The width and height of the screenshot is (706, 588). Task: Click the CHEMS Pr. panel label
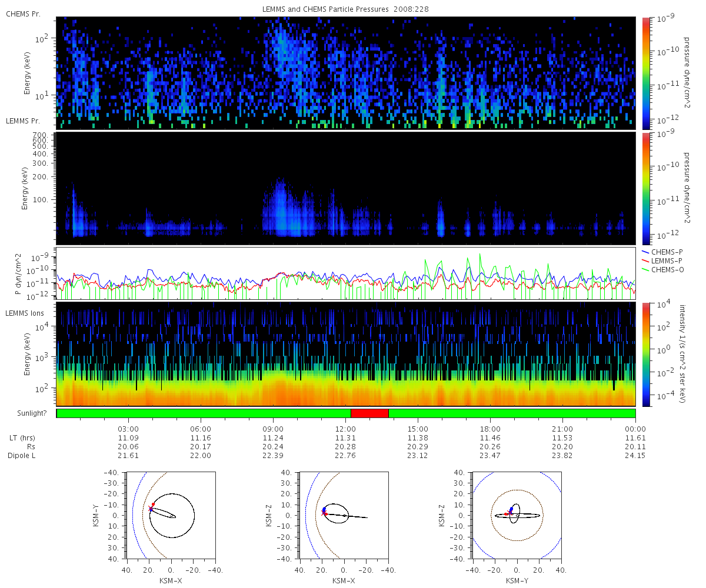pos(23,14)
